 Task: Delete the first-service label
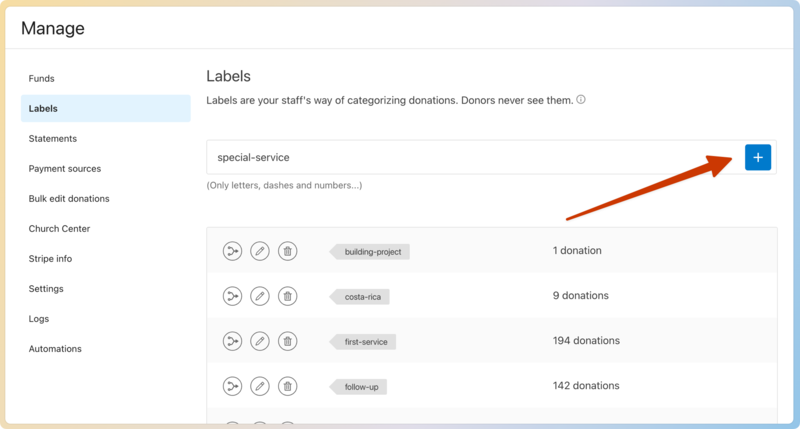pyautogui.click(x=287, y=341)
